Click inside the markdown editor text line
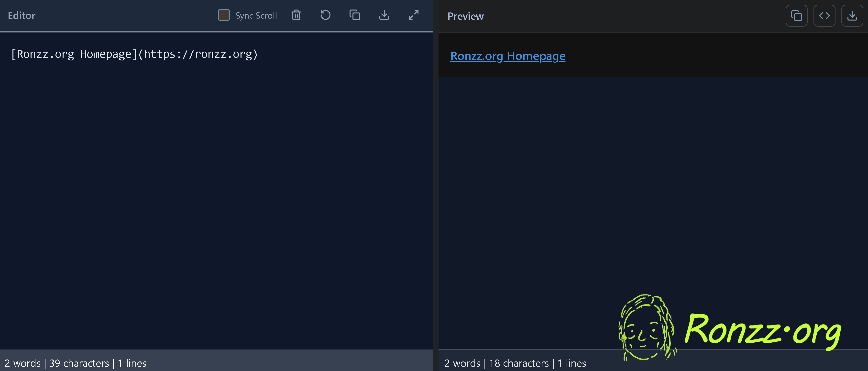868x371 pixels. point(134,54)
